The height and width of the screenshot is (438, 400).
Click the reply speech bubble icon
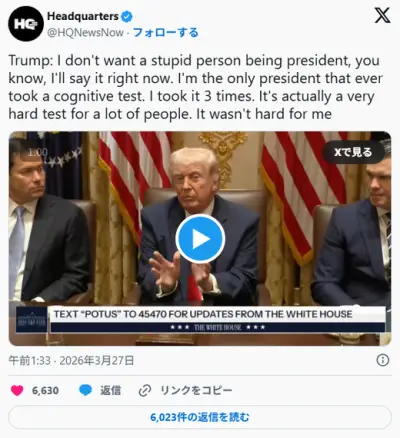(85, 390)
